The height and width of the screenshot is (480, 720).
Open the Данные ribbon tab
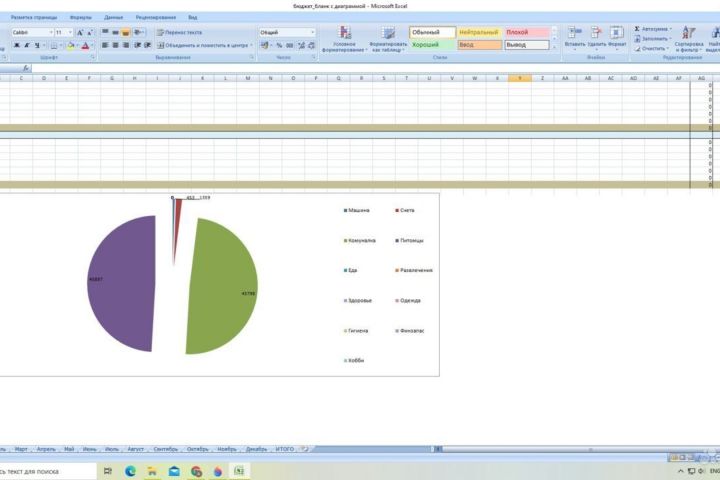pos(113,17)
